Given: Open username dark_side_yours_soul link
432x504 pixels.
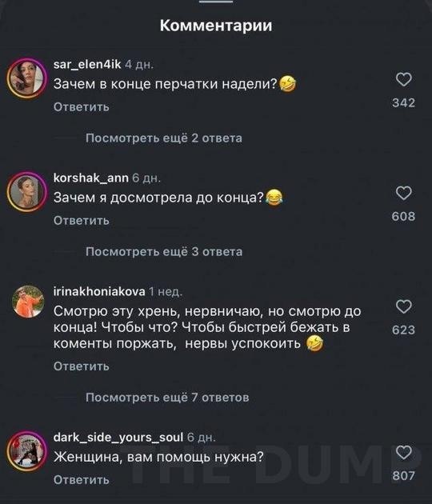Looking at the screenshot, I should 118,437.
